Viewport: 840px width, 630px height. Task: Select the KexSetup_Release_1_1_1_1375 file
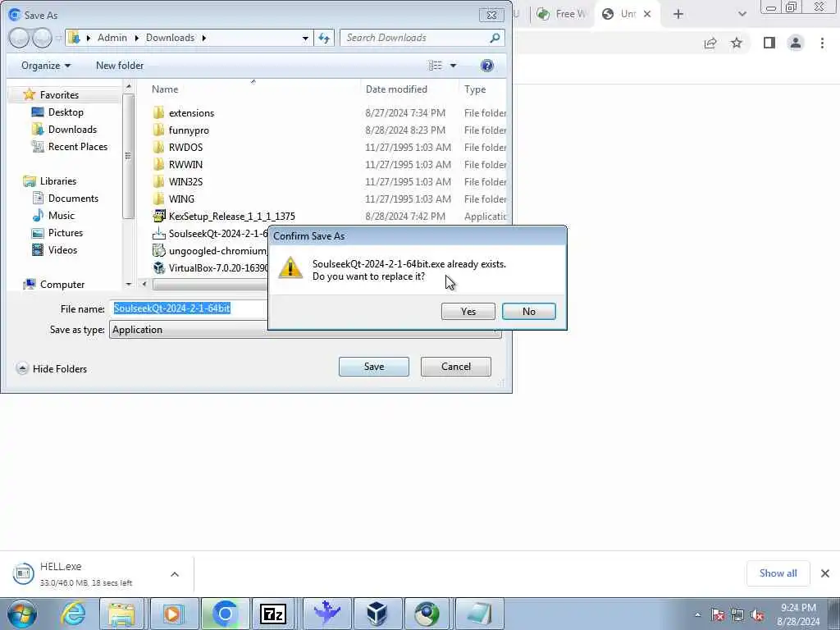[231, 216]
